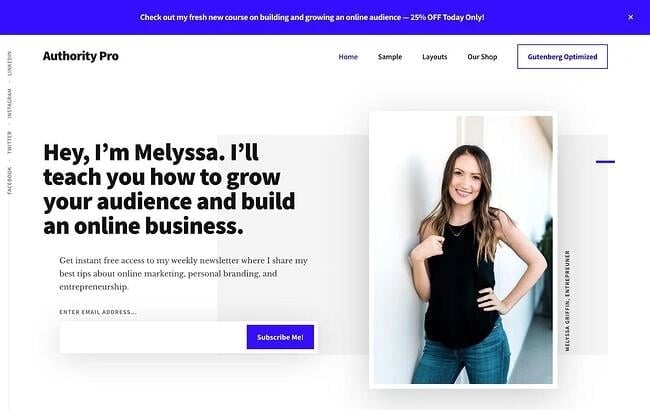Open the vertical Twitter social link
Viewport: 650px width, 410px height.
10,142
